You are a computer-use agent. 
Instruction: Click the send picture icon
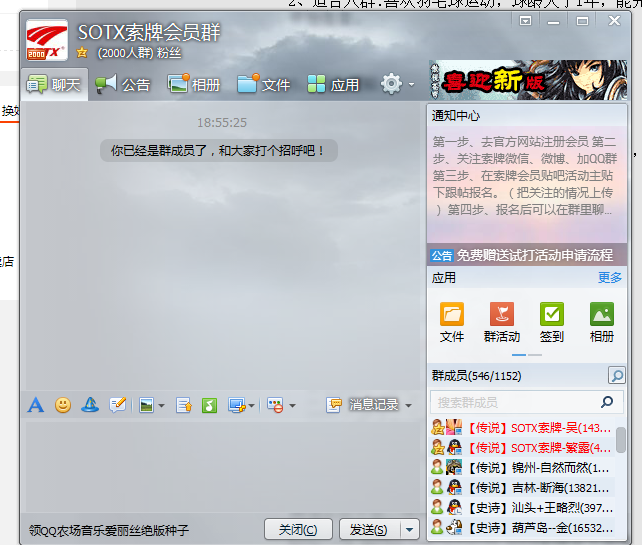point(146,406)
